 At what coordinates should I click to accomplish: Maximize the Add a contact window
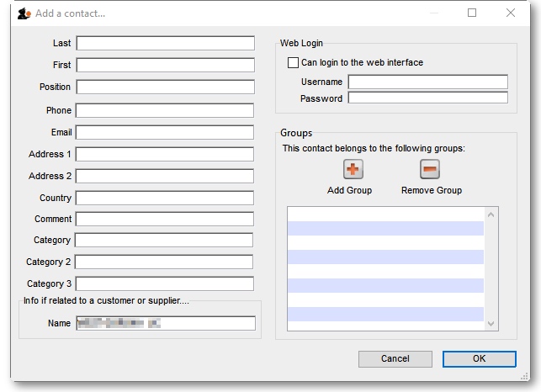click(472, 13)
